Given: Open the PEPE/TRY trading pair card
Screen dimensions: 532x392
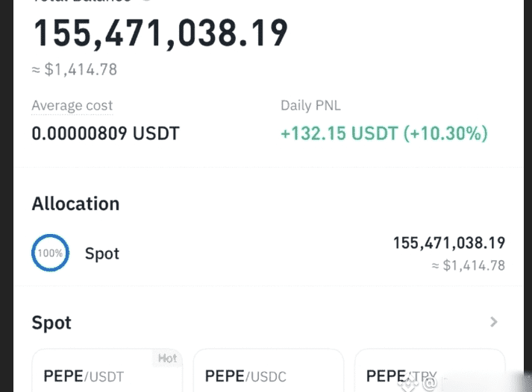Looking at the screenshot, I should pos(430,370).
